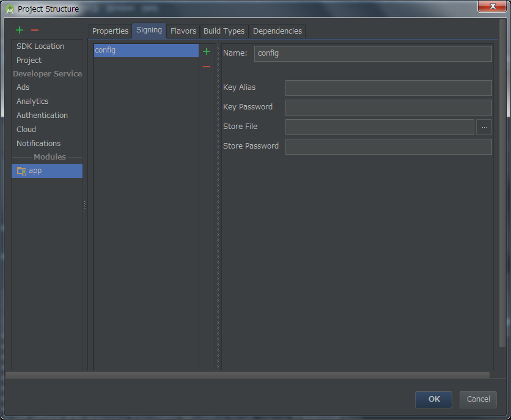Click the Android Studio title bar icon
The height and width of the screenshot is (420, 511).
[10, 9]
